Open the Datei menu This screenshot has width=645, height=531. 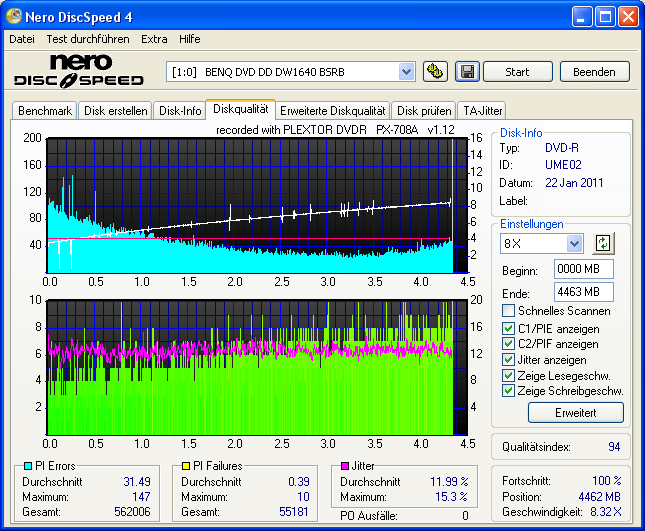22,39
